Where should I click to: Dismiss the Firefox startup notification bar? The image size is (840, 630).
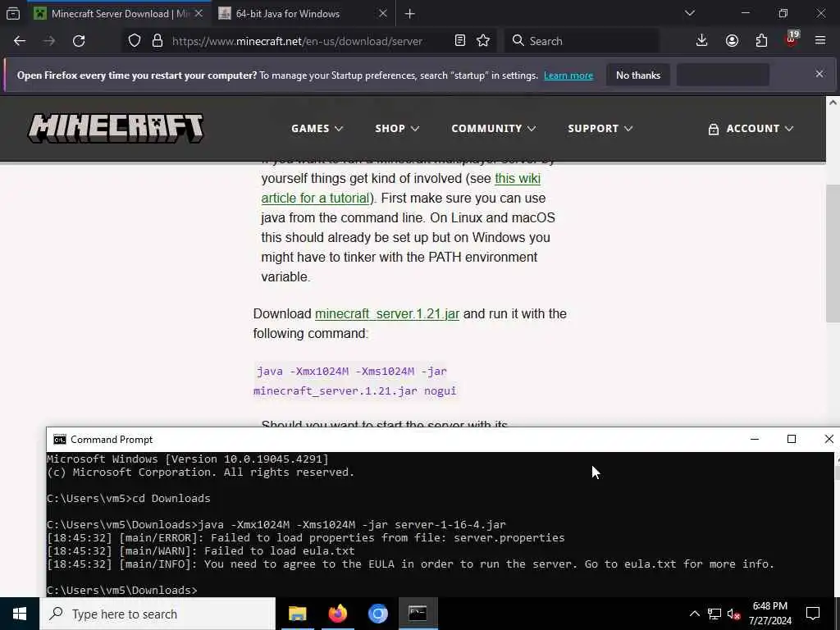click(819, 74)
